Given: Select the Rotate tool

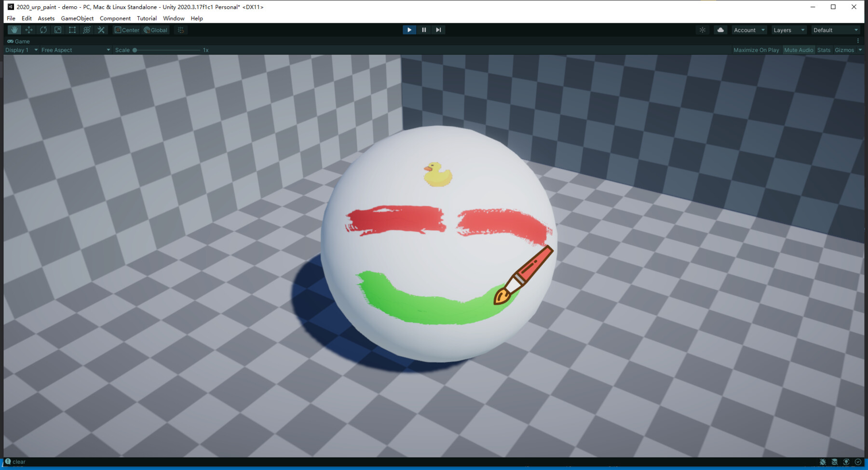Looking at the screenshot, I should pos(43,29).
